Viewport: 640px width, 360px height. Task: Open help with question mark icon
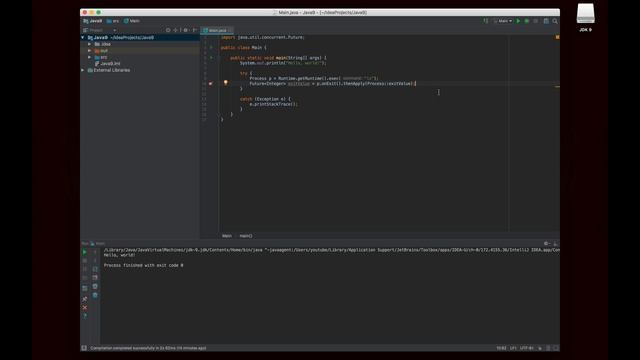[x=85, y=316]
